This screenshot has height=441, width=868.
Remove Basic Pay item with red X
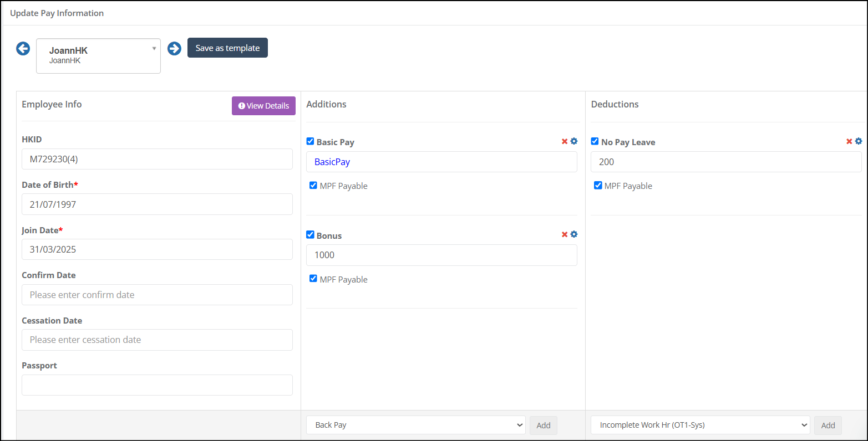565,141
